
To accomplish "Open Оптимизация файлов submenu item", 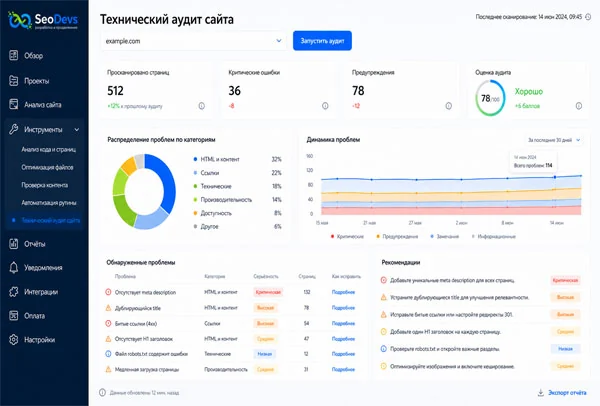I will pos(47,167).
